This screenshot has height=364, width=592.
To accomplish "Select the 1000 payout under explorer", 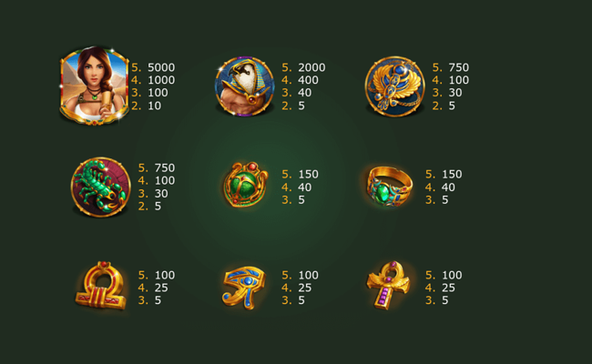I will click(x=161, y=80).
